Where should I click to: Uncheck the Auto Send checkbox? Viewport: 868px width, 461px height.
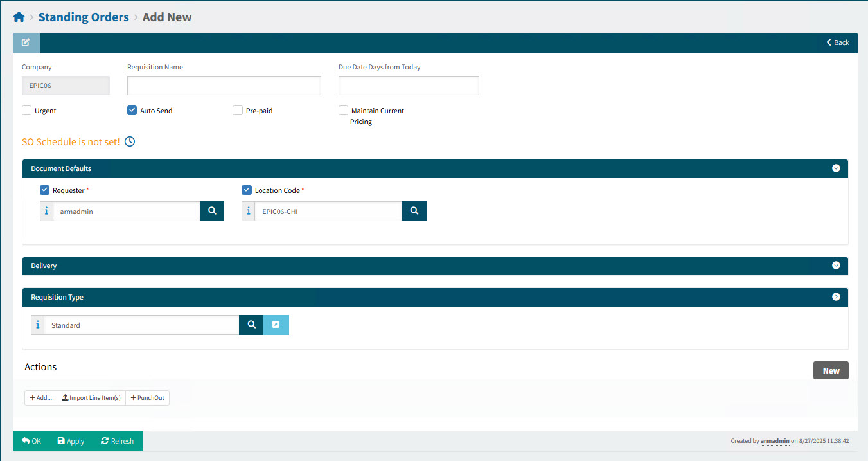(x=132, y=111)
